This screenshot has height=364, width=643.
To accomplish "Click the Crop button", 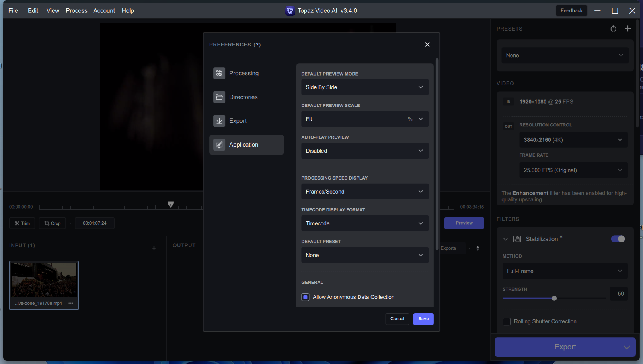I will click(53, 223).
